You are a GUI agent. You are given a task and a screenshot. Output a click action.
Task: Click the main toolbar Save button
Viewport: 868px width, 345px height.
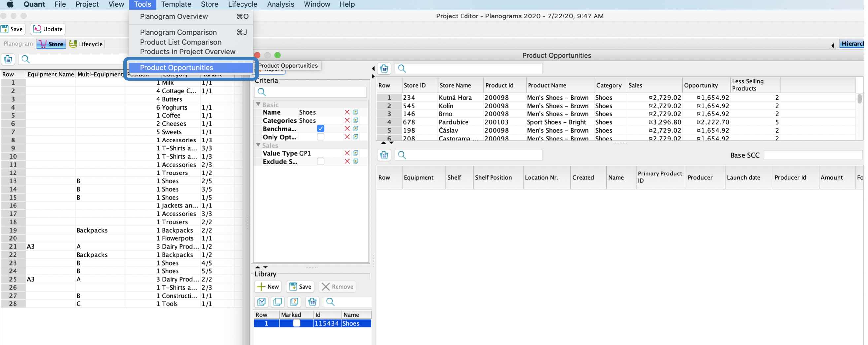[12, 29]
